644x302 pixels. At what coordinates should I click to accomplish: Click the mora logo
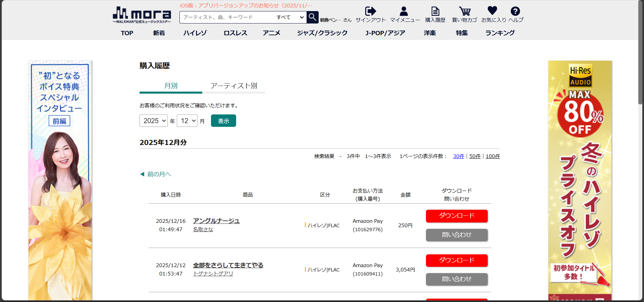click(142, 15)
